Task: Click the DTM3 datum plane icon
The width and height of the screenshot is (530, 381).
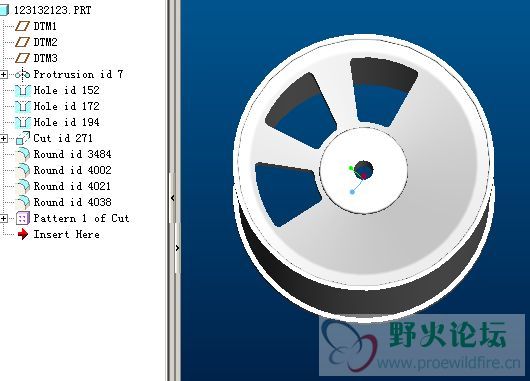Action: tap(23, 58)
